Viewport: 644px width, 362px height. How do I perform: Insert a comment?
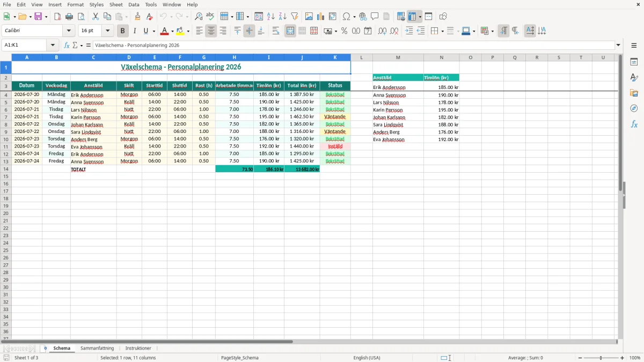click(375, 17)
